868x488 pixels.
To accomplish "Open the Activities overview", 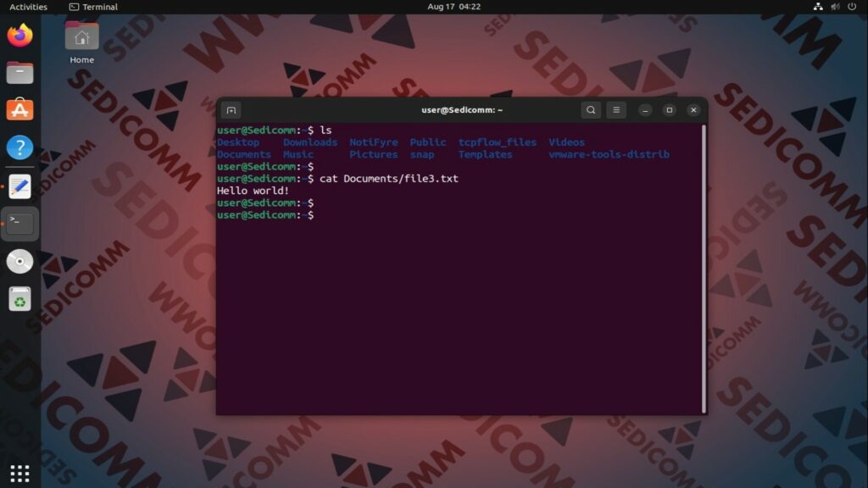I will 28,7.
